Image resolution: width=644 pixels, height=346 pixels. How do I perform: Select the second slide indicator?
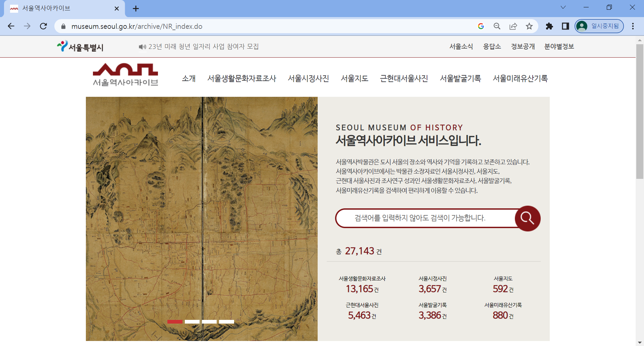(192, 322)
